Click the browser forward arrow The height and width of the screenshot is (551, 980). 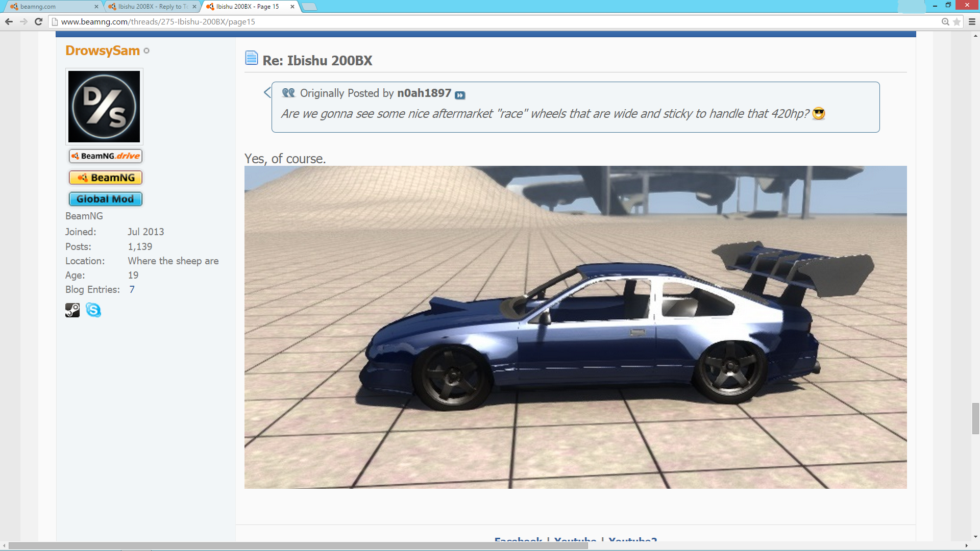pyautogui.click(x=23, y=21)
